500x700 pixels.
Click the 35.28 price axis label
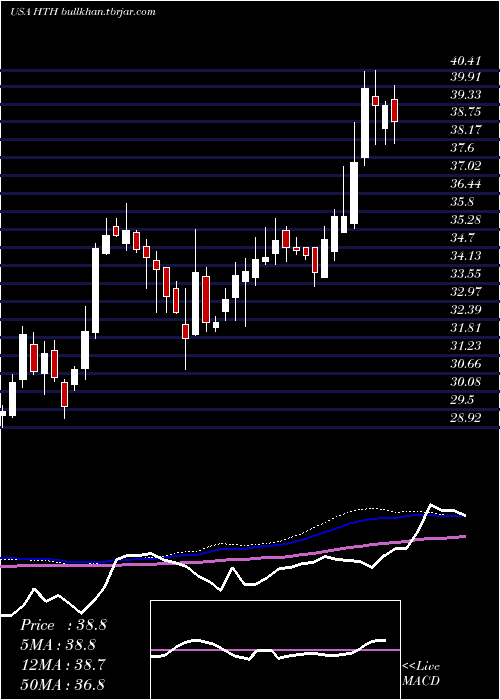tap(465, 220)
